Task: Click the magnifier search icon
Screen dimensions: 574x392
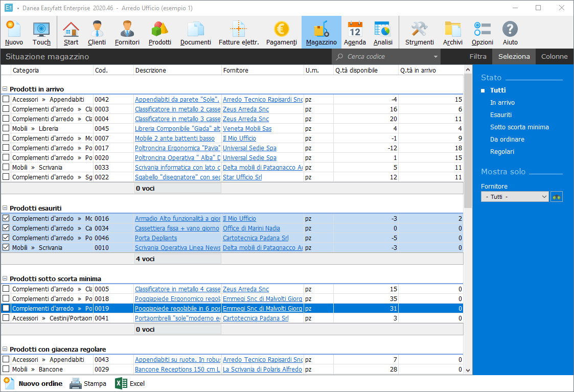Action: pyautogui.click(x=340, y=57)
